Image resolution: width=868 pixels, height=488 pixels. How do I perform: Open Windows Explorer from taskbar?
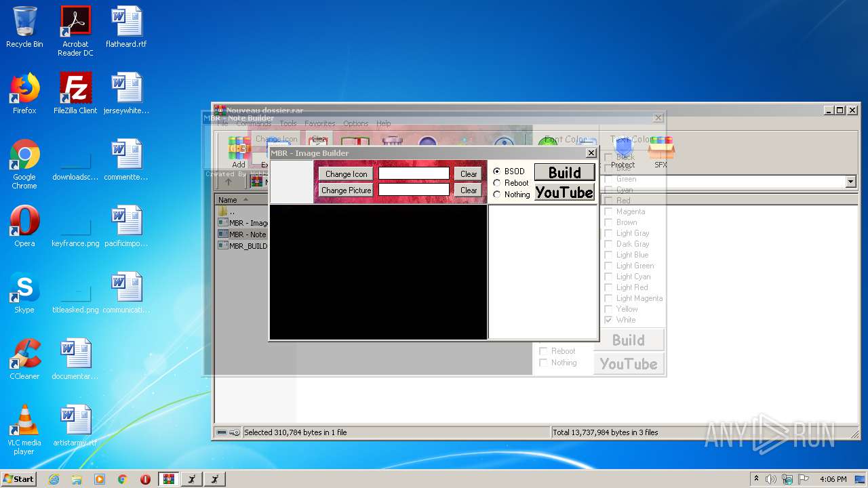point(77,479)
